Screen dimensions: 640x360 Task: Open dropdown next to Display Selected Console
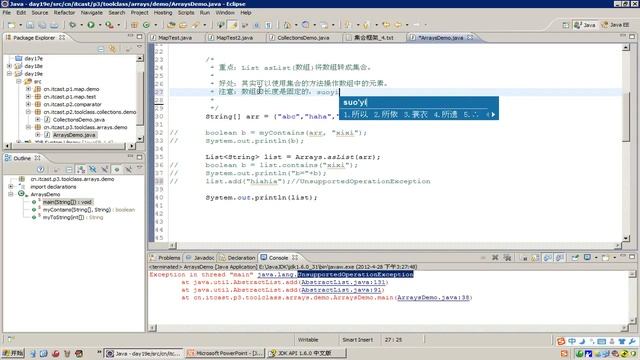[x=596, y=258]
